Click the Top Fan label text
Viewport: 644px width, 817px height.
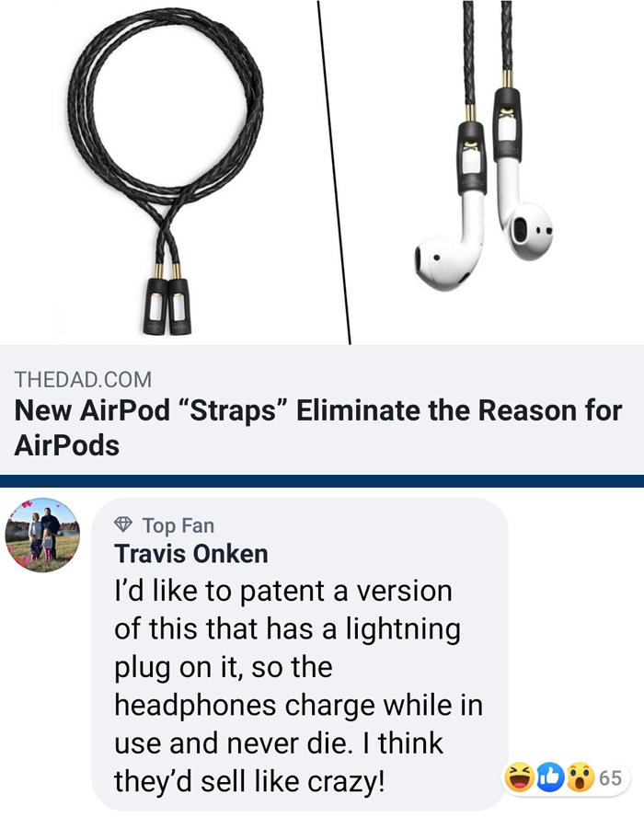(x=178, y=525)
